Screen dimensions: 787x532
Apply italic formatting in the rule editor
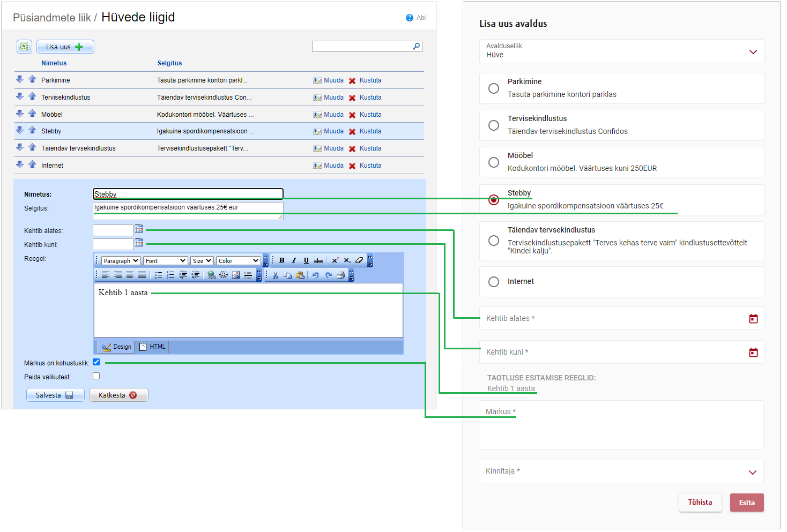pyautogui.click(x=294, y=260)
